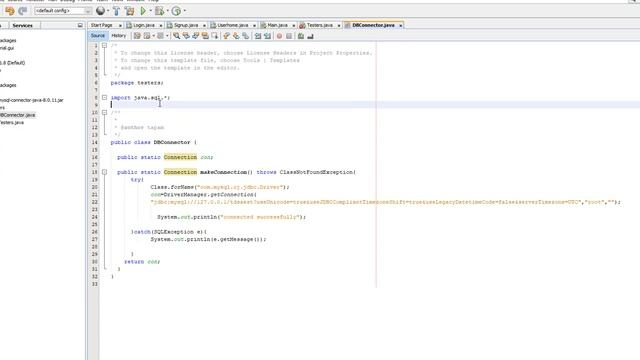Click the Build Project hammer icon
This screenshot has width=640, height=360.
click(116, 11)
